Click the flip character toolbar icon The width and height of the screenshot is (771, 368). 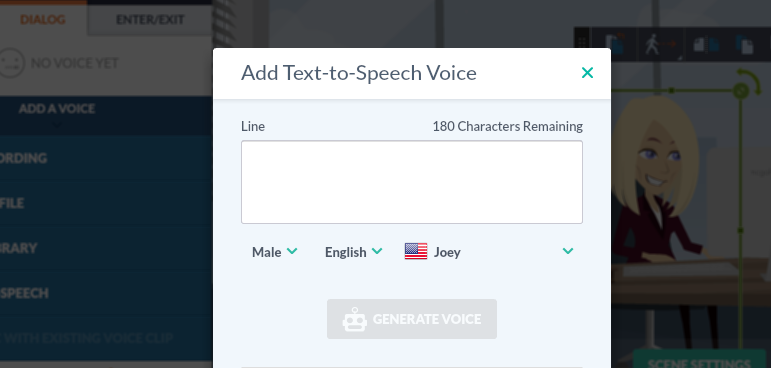(x=706, y=45)
